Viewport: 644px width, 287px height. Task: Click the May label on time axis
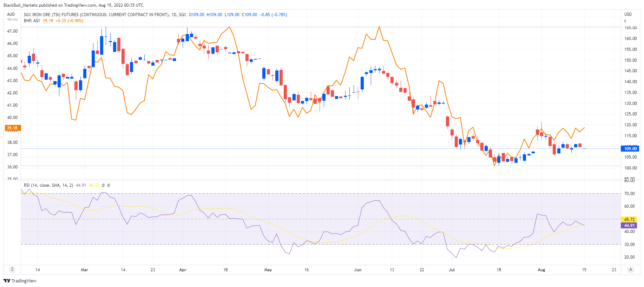(x=268, y=270)
